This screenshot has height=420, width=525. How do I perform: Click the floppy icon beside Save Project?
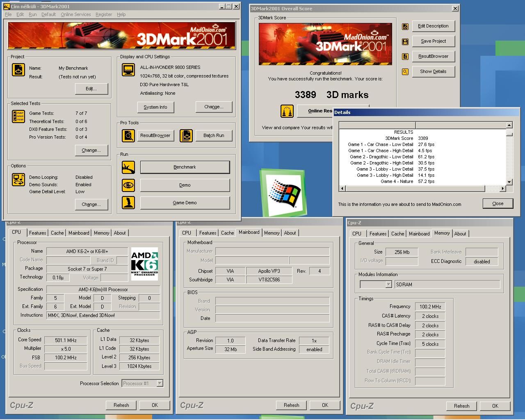point(405,41)
